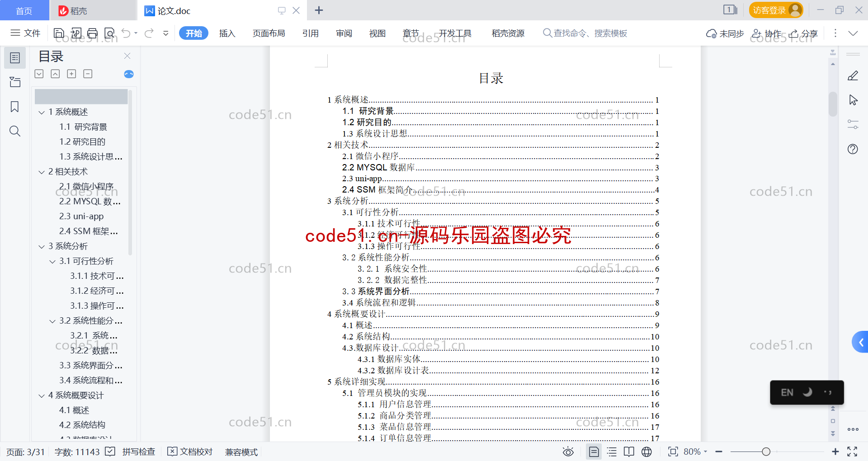Collapse the 1 系统概述 tree node

pyautogui.click(x=42, y=112)
